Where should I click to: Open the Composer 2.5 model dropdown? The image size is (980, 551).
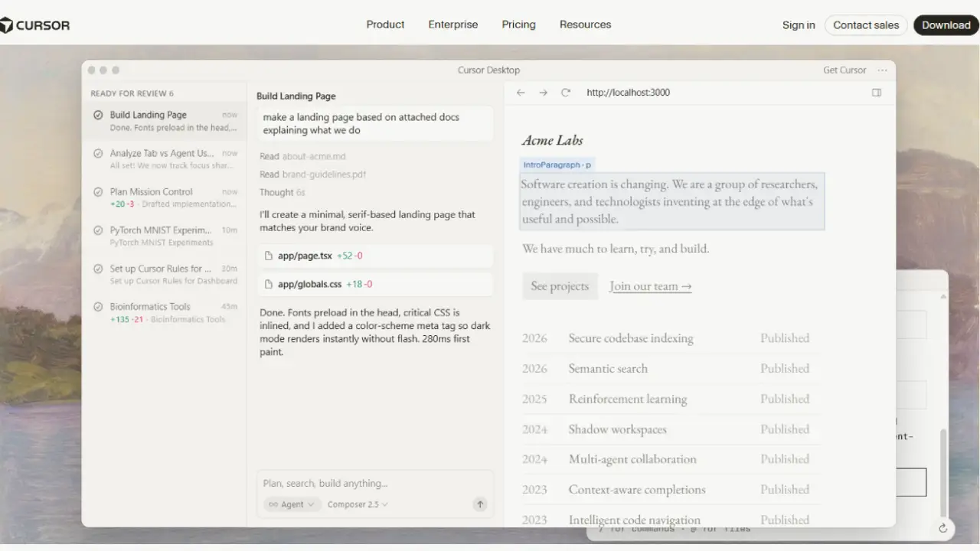[358, 504]
